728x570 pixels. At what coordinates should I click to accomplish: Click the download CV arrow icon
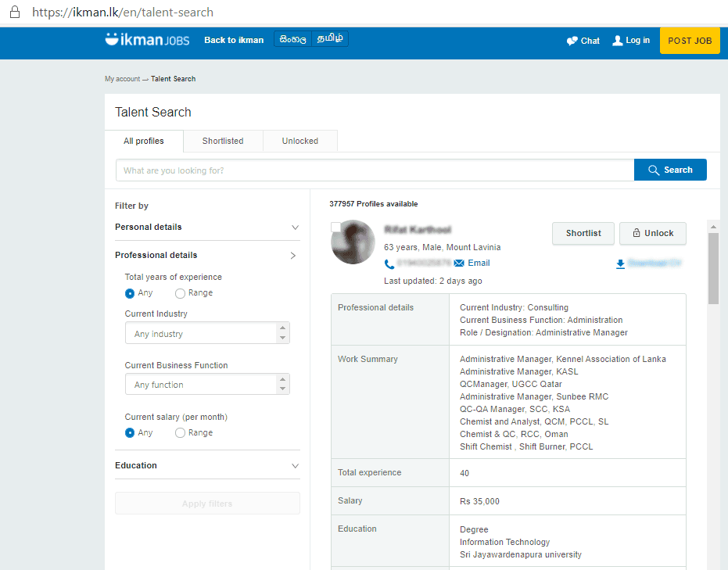click(620, 264)
